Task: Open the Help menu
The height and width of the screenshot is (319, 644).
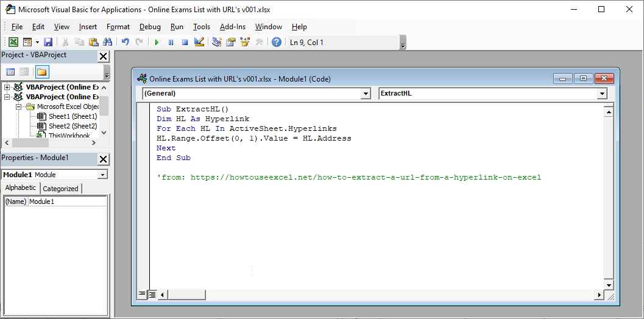Action: click(x=299, y=27)
